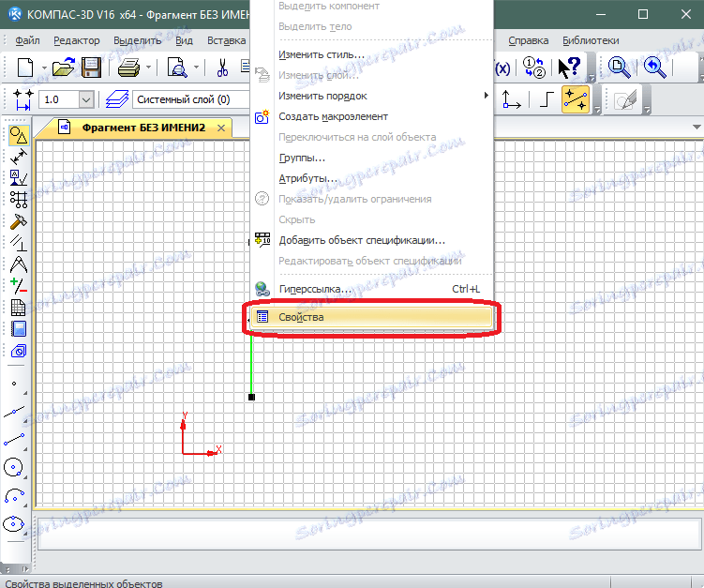Click the layers manager icon
704x588 pixels.
coord(117,99)
